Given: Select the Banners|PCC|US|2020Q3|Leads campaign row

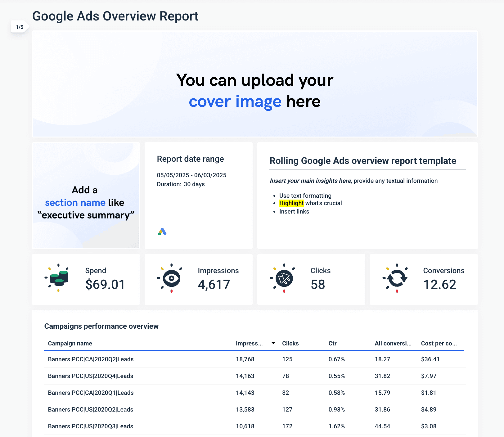Looking at the screenshot, I should [91, 426].
